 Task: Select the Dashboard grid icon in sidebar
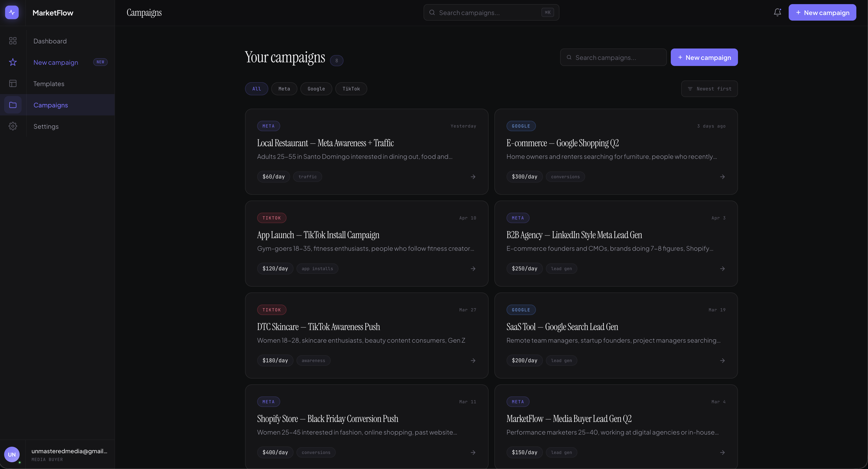[x=13, y=41]
